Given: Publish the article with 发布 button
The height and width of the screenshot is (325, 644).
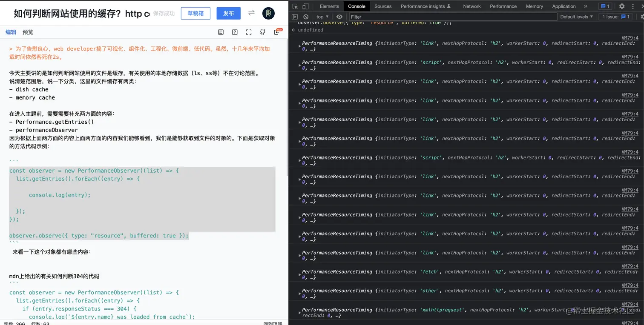Looking at the screenshot, I should [228, 13].
